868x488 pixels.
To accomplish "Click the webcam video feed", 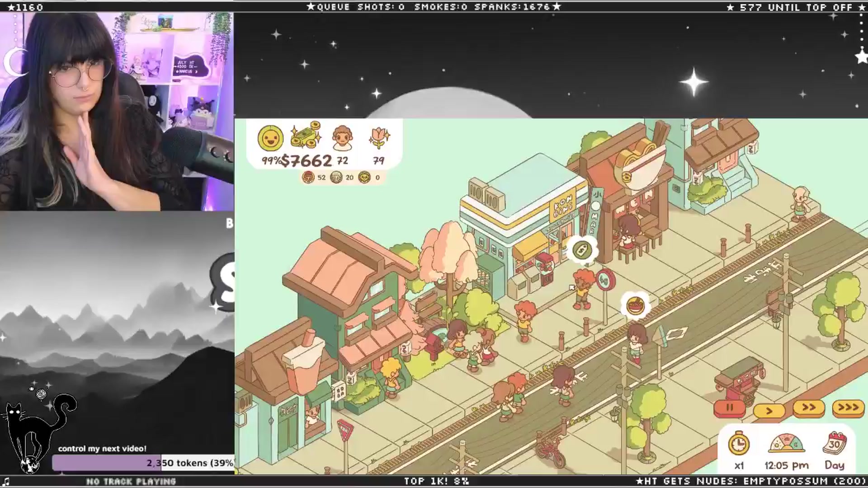I will 117,112.
